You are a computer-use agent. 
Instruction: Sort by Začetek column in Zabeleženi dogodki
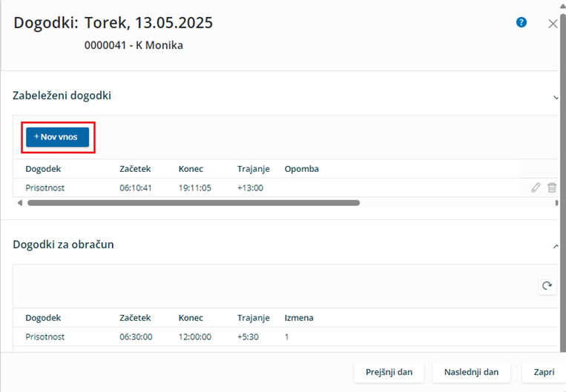click(x=135, y=169)
